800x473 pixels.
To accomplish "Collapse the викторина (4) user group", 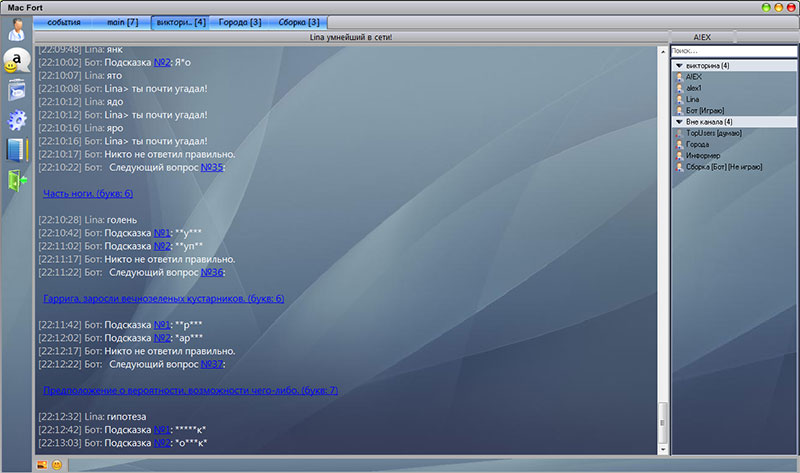I will (x=679, y=66).
